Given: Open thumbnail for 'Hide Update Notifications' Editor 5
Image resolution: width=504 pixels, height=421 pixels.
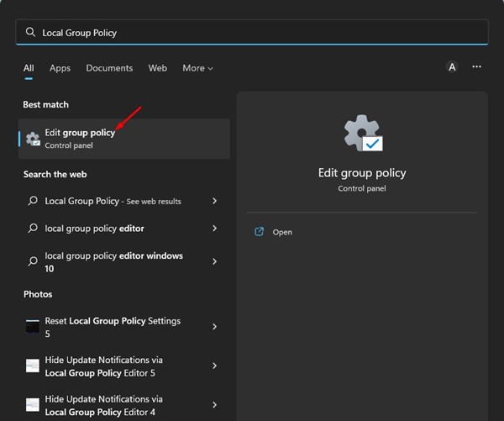Looking at the screenshot, I should pyautogui.click(x=33, y=366).
